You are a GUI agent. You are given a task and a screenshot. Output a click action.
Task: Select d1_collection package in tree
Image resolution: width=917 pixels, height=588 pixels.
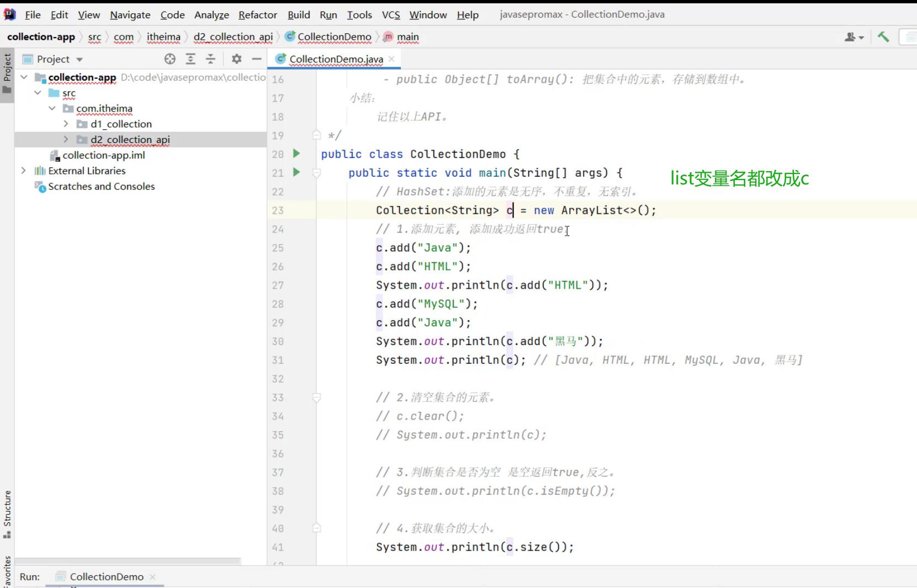[121, 124]
